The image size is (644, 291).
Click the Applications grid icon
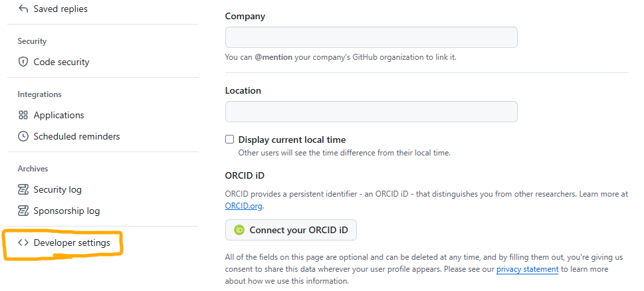[x=23, y=115]
